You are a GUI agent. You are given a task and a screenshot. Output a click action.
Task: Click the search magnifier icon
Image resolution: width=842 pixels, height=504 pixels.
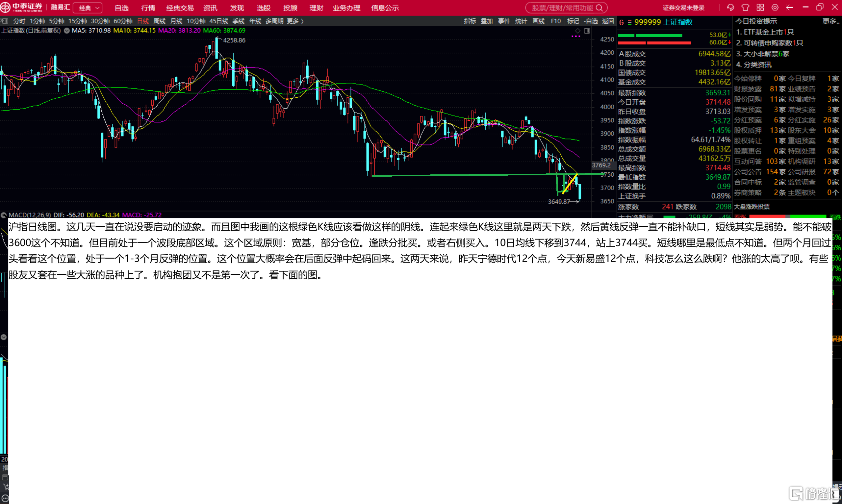[600, 8]
